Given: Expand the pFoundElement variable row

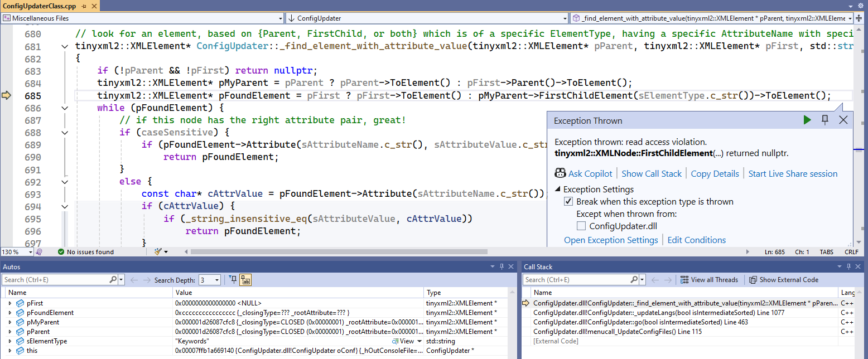Looking at the screenshot, I should point(9,313).
